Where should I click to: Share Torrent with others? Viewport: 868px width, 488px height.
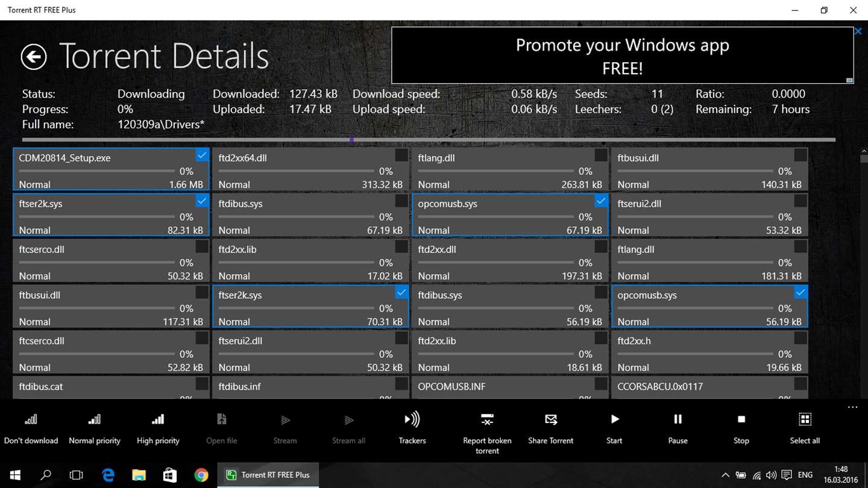[x=551, y=429]
